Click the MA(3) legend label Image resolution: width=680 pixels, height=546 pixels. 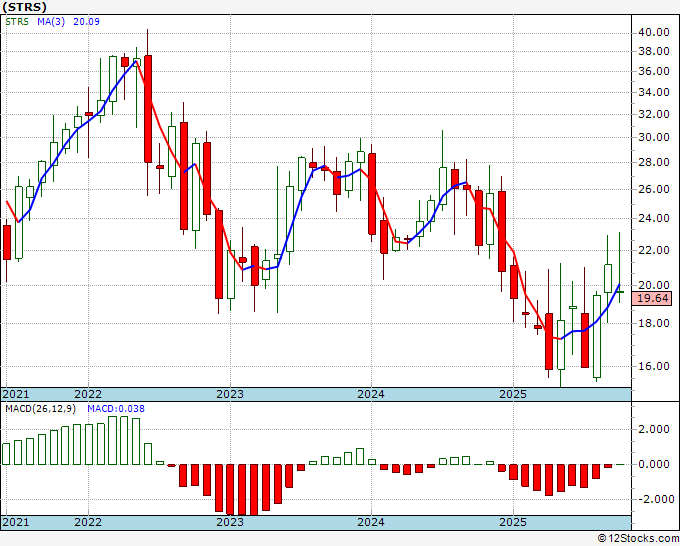point(51,21)
